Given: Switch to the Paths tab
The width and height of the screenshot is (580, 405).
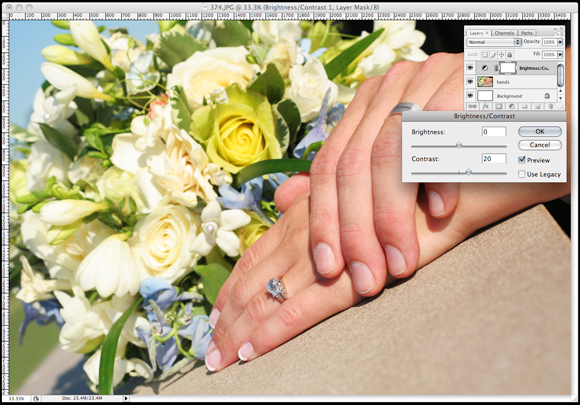Looking at the screenshot, I should [x=527, y=33].
